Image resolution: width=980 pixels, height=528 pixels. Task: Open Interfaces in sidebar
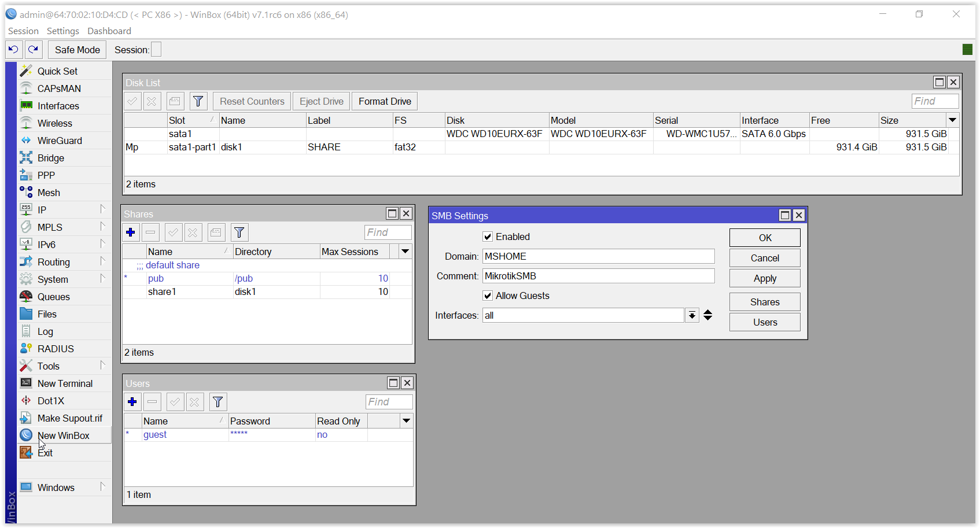65,106
